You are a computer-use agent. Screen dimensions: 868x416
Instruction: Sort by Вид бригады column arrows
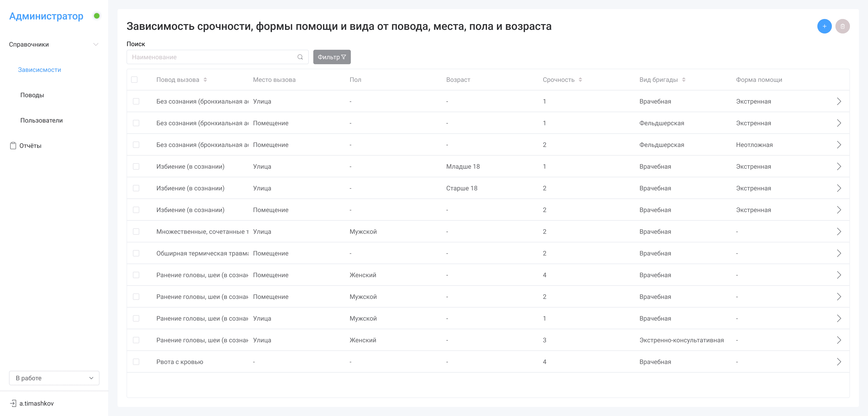(683, 80)
